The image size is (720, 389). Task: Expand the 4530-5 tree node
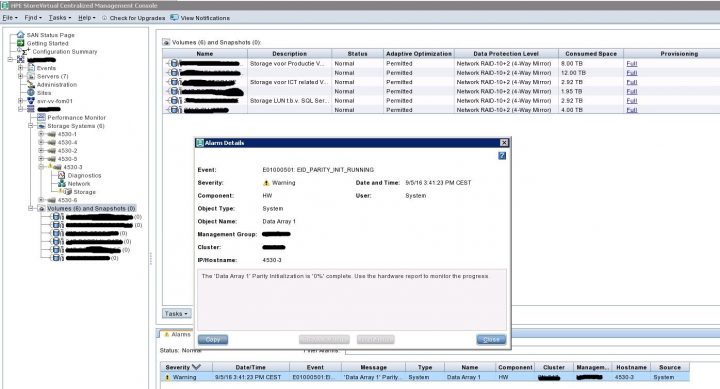41,159
